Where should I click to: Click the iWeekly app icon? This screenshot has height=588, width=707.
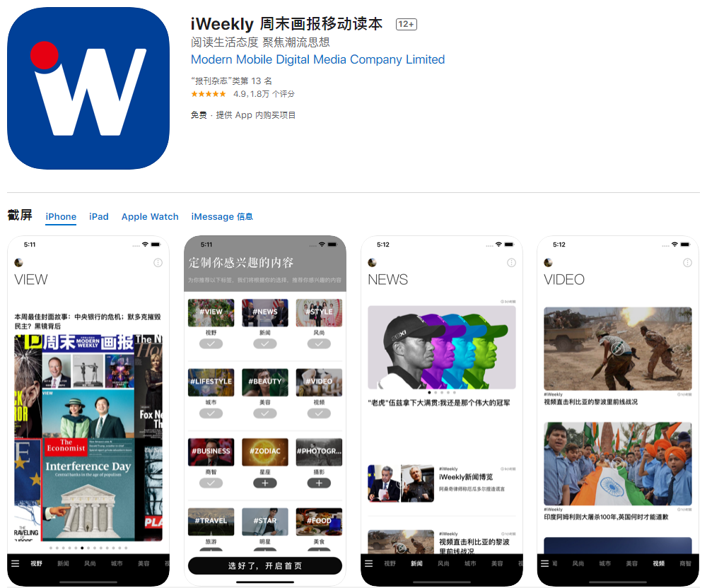[88, 88]
